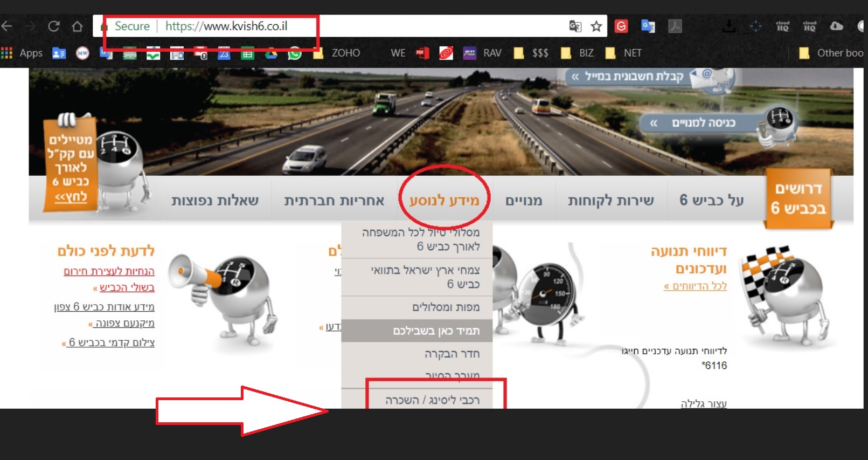Click the *6116 phone number text
Viewport: 868px width, 460px height.
tap(714, 366)
